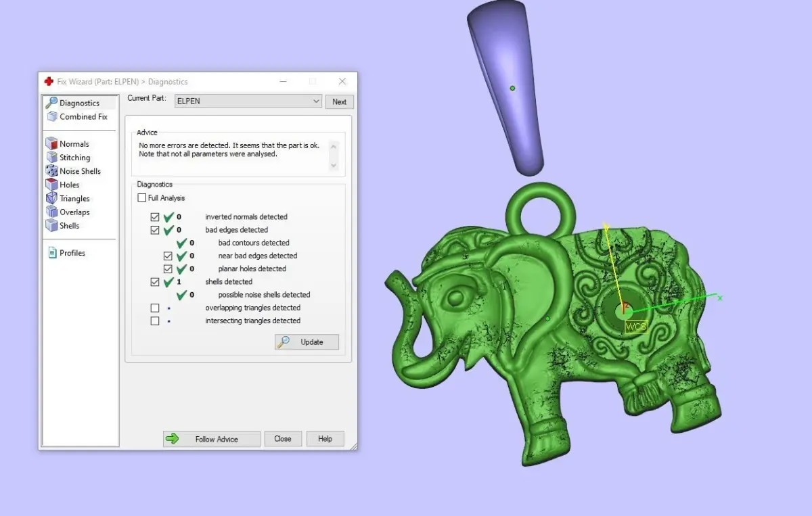812x516 pixels.
Task: Open the Diagnostics page label
Action: pos(79,103)
